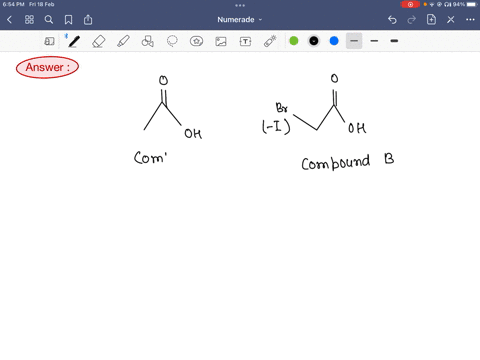Open the more options ellipsis menu
Screen dimensions: 480x360
(470, 20)
